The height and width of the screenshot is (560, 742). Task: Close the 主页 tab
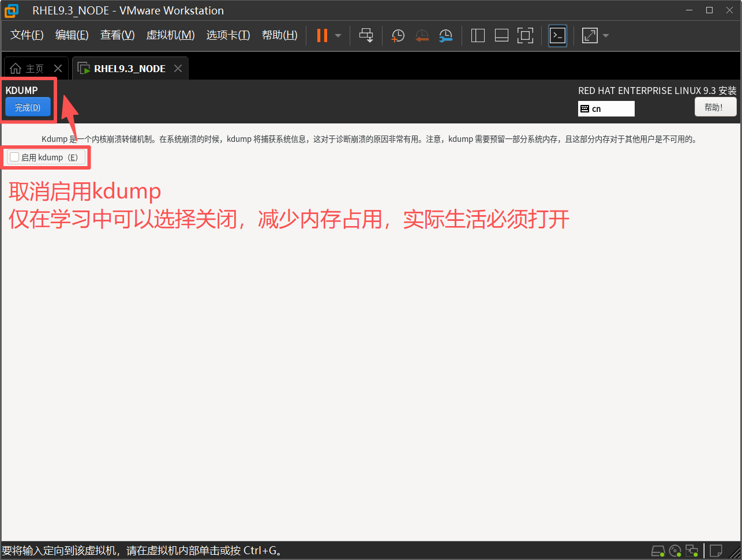[58, 69]
